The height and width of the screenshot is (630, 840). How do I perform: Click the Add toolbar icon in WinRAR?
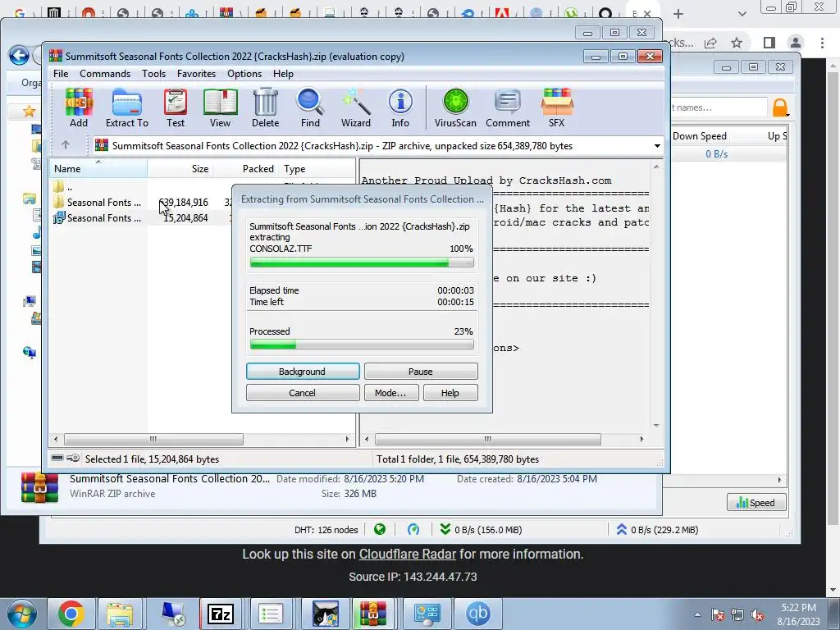pyautogui.click(x=78, y=107)
